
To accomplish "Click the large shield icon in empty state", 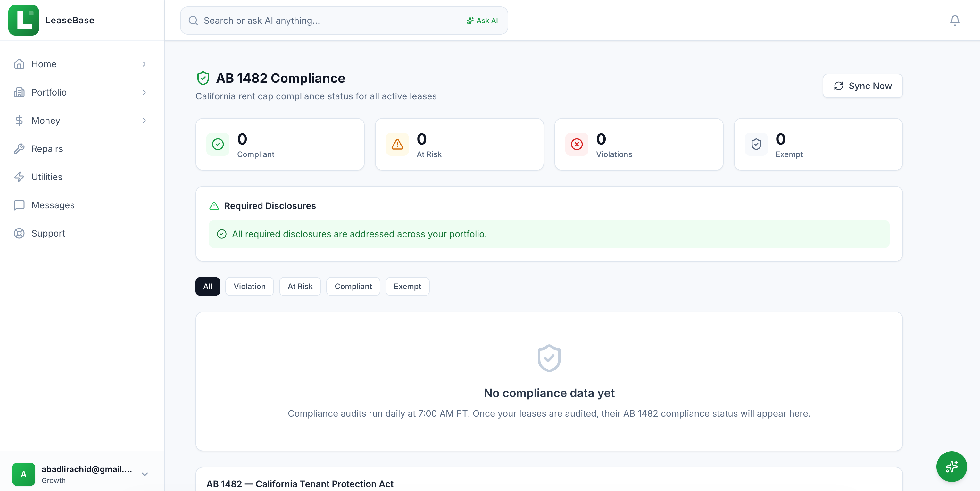I will point(549,358).
